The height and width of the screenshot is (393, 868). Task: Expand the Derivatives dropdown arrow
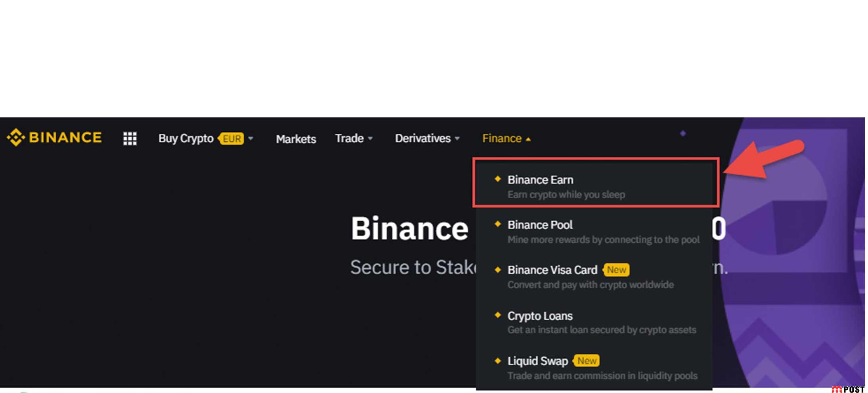click(457, 138)
